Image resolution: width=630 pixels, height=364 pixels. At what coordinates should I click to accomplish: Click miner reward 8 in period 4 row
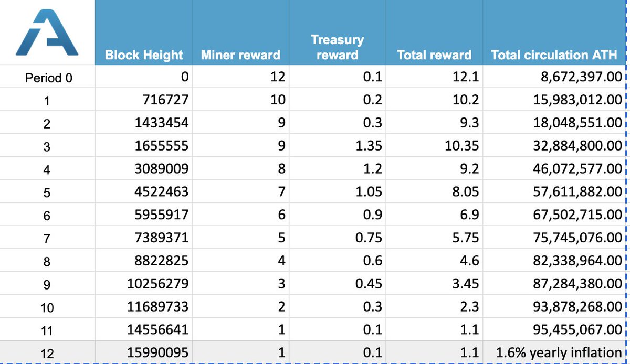click(x=240, y=169)
